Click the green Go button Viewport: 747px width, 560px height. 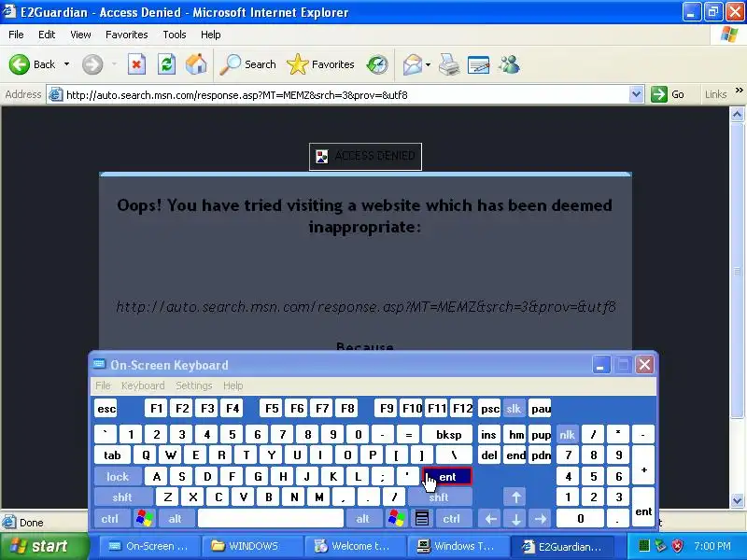[668, 95]
